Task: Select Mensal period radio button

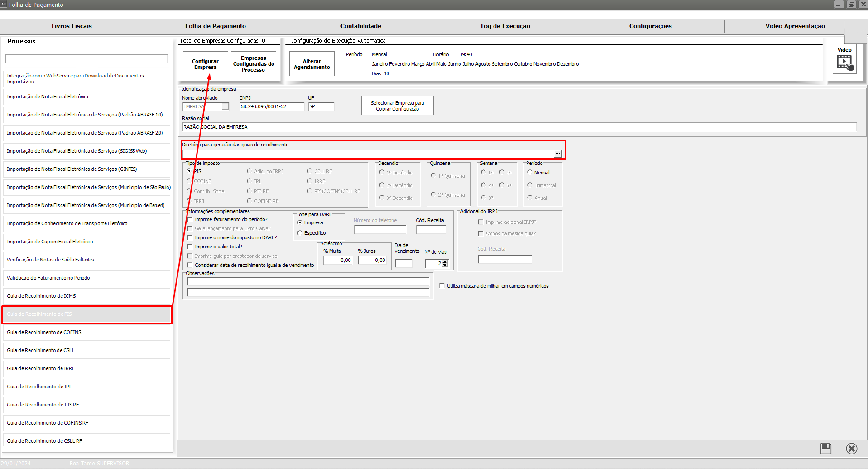Action: [529, 173]
